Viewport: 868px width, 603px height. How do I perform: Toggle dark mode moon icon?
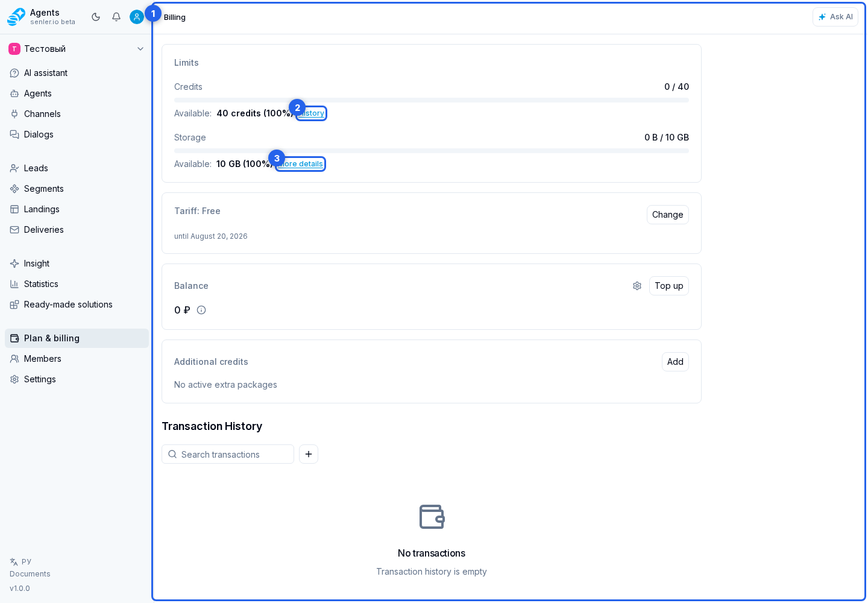pyautogui.click(x=96, y=17)
